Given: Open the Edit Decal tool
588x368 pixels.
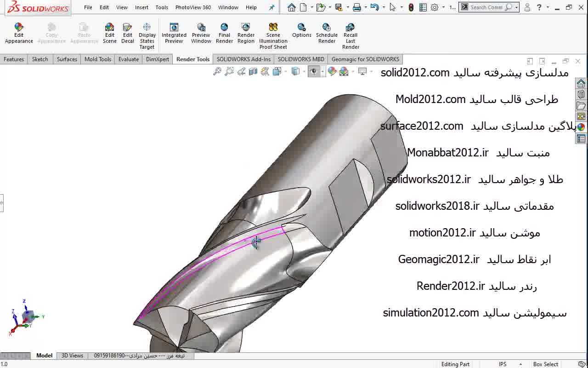Looking at the screenshot, I should [128, 34].
